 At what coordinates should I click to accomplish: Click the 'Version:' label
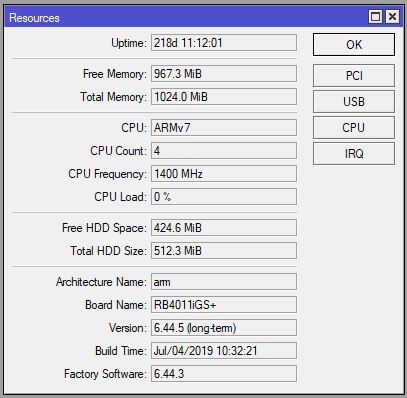pos(128,328)
